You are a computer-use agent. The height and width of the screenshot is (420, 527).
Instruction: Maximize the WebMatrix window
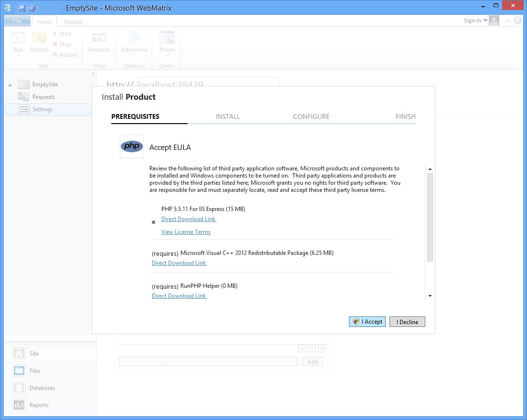pos(496,6)
